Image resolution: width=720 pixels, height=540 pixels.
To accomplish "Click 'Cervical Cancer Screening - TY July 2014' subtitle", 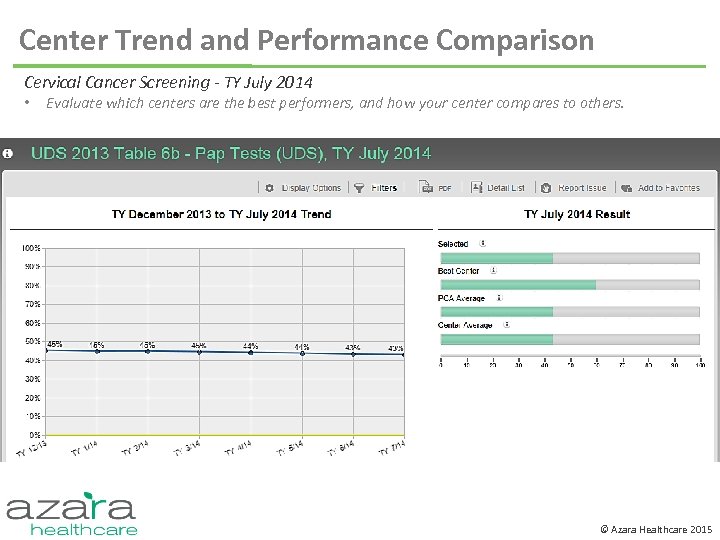I will pyautogui.click(x=169, y=82).
